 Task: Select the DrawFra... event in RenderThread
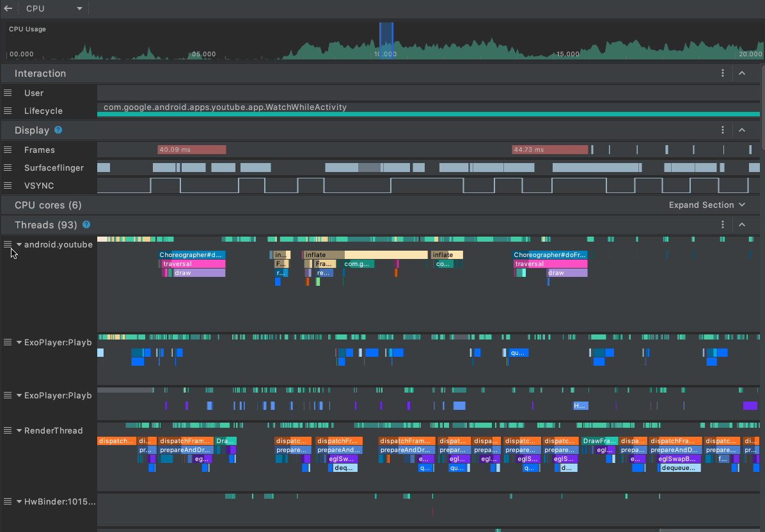pos(600,441)
